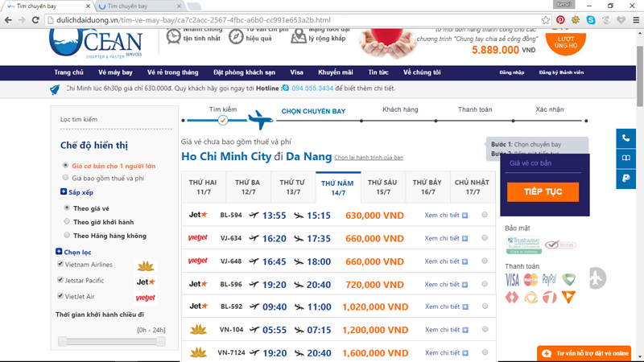The height and width of the screenshot is (362, 644).
Task: Uncheck the Jetstar Pacific filter
Action: (60, 280)
